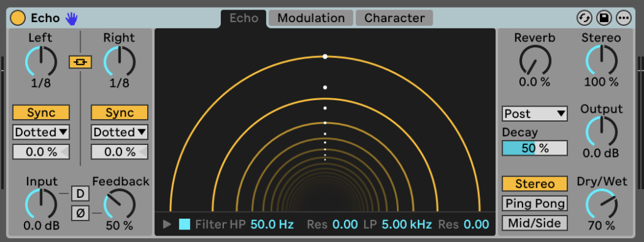Image resolution: width=644 pixels, height=242 pixels.
Task: Open the left Dotted sync mode dropdown
Action: pos(41,132)
